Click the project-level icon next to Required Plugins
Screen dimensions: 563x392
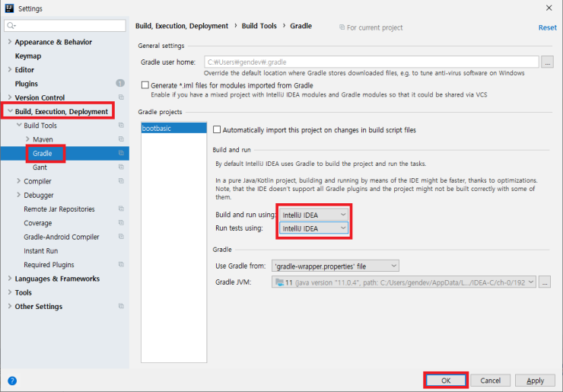click(120, 265)
